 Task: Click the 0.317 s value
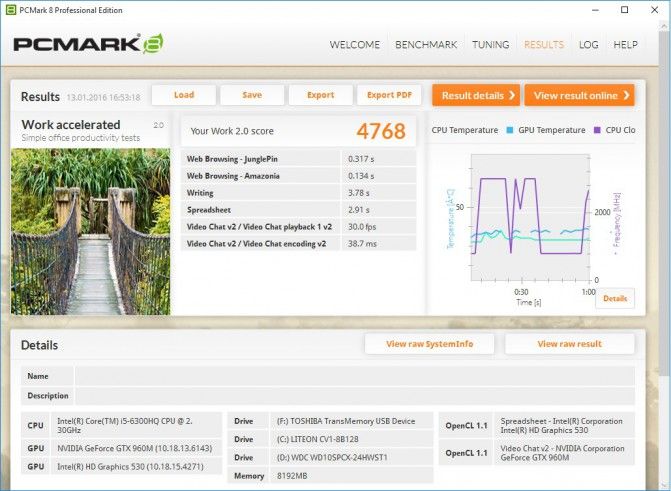tap(361, 159)
